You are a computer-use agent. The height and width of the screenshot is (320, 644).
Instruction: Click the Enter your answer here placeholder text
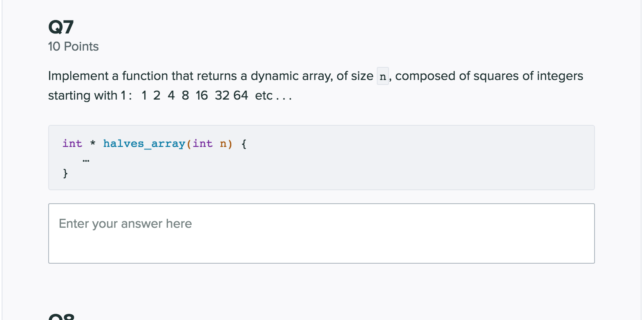(x=125, y=224)
